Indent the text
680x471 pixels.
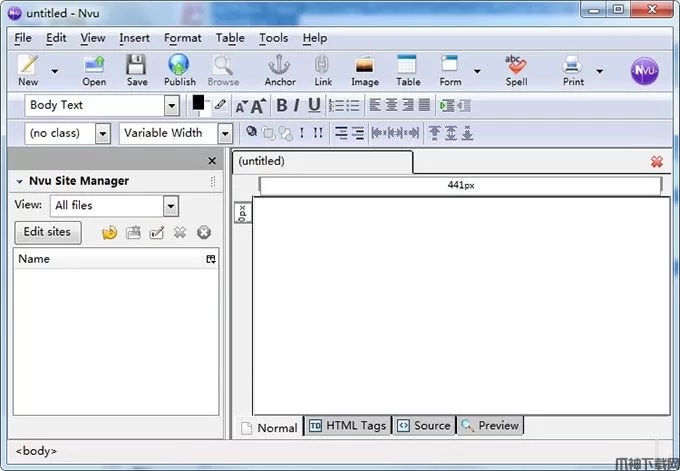coord(447,105)
